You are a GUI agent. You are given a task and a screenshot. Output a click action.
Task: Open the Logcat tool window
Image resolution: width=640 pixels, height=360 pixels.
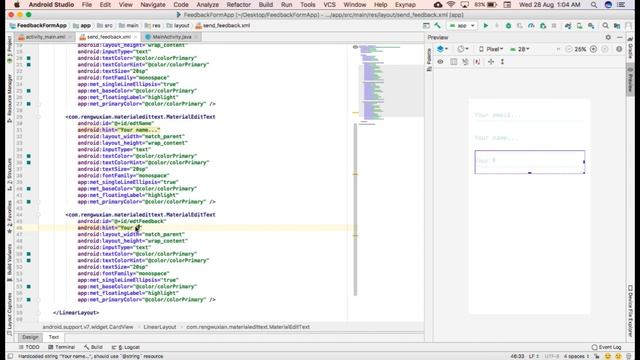126,347
